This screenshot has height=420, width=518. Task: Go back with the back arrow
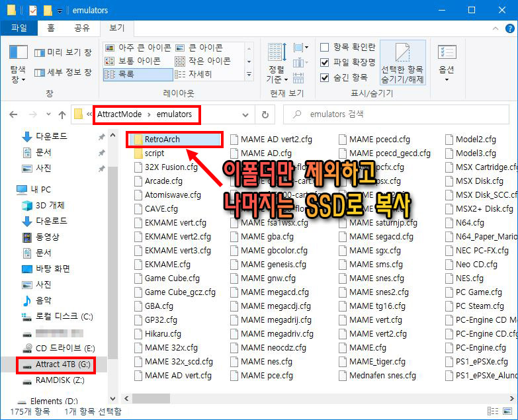point(13,114)
